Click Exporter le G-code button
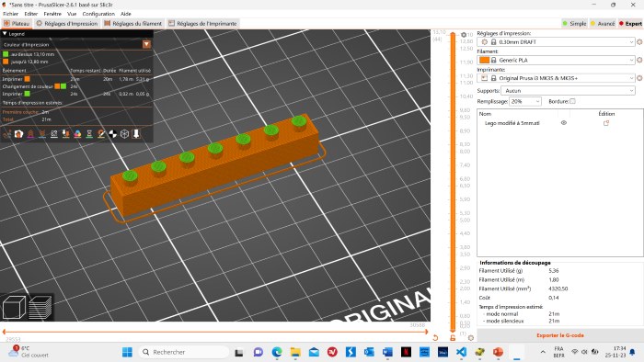This screenshot has height=362, width=644. [x=559, y=335]
